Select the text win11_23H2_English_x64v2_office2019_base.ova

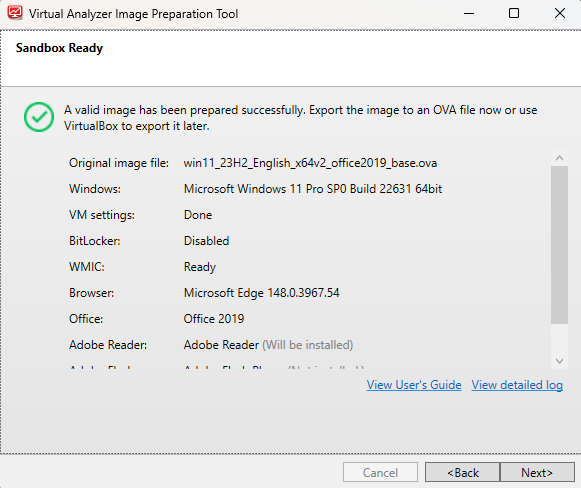310,163
